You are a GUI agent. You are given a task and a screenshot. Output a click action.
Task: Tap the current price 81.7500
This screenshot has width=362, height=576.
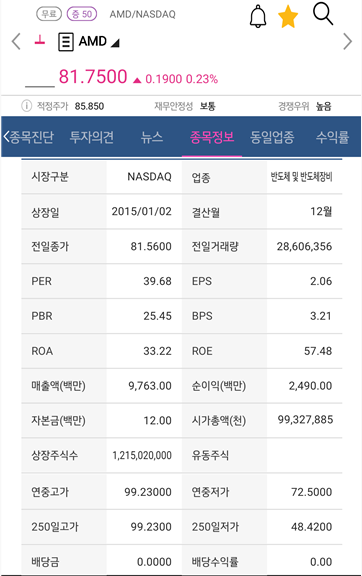93,77
